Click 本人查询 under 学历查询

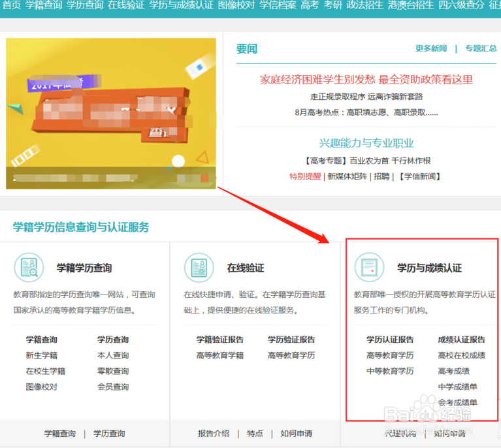click(113, 355)
